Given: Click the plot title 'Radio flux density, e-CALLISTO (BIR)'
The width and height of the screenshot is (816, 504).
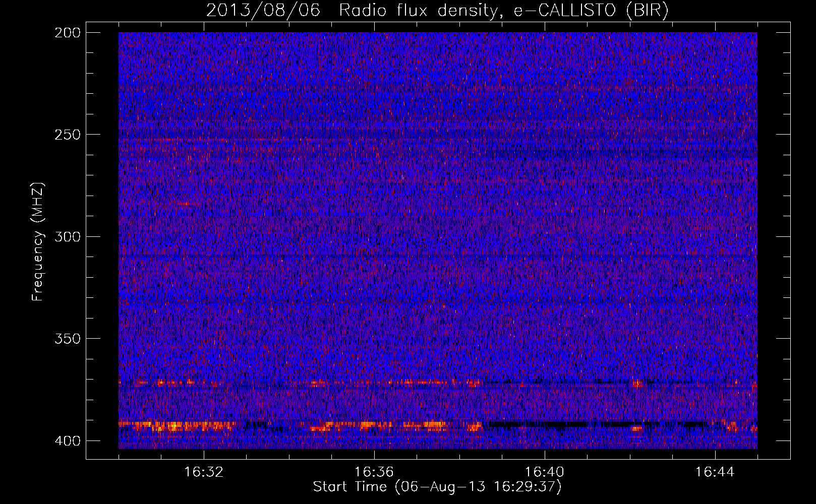Looking at the screenshot, I should click(x=503, y=11).
